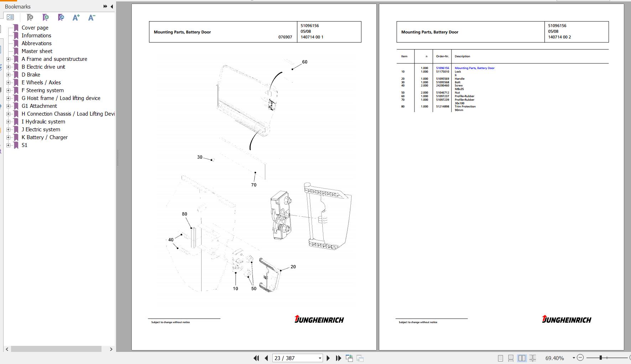Switch to single page view mode
The width and height of the screenshot is (631, 364).
point(500,358)
